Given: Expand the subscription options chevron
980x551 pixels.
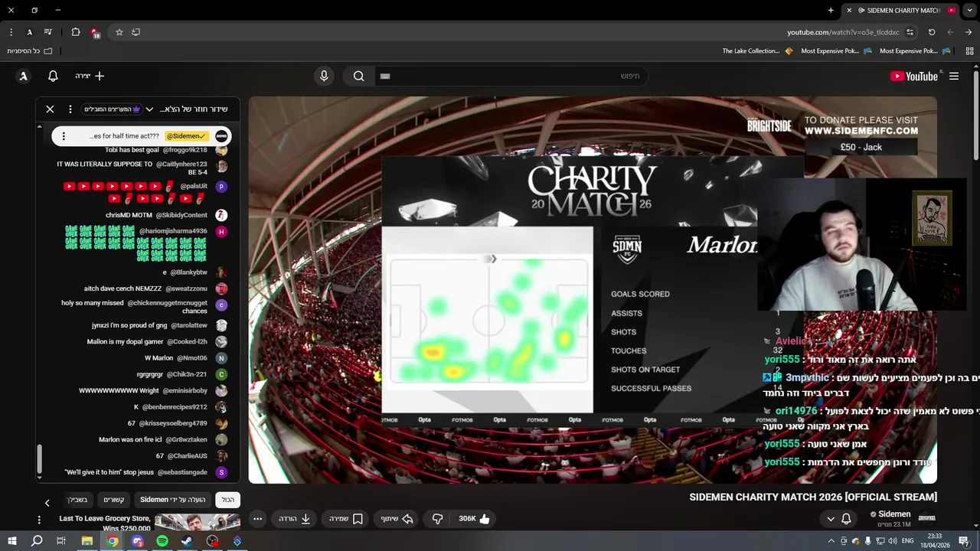Looking at the screenshot, I should (831, 519).
